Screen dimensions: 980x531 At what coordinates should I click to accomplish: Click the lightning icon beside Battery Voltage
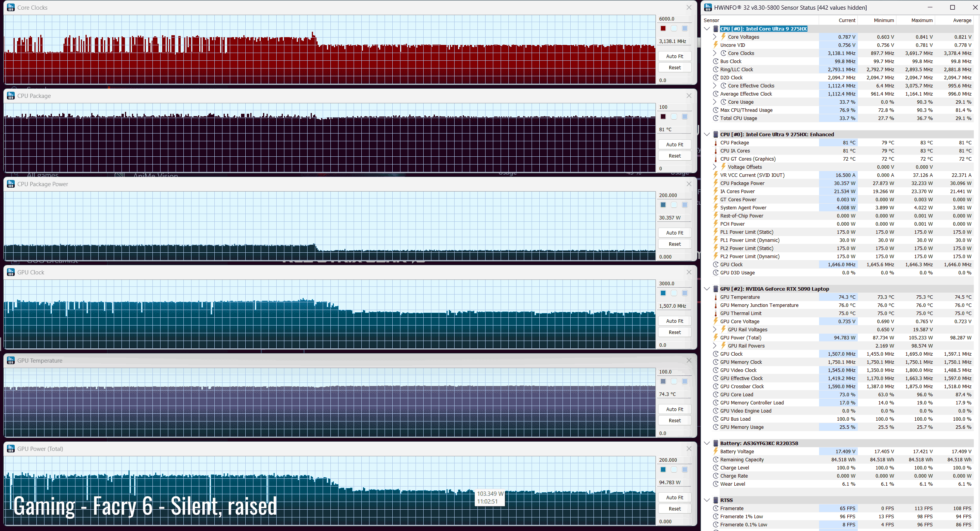pos(716,451)
